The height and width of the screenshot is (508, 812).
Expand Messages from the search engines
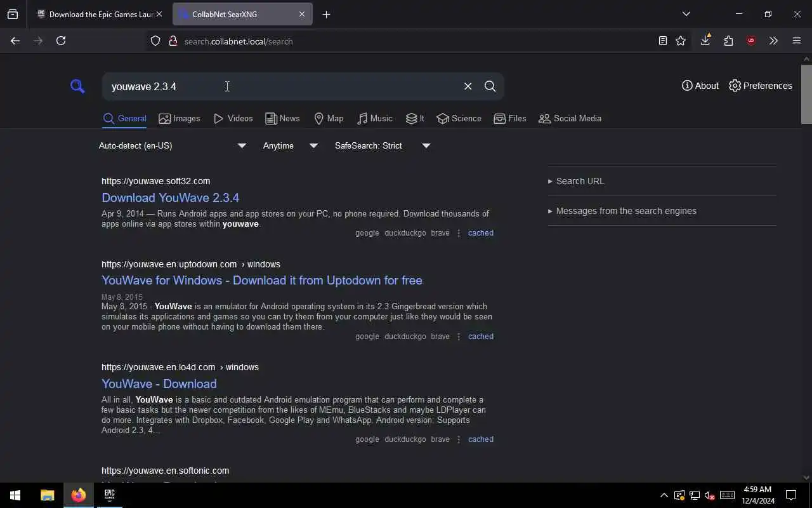click(622, 211)
